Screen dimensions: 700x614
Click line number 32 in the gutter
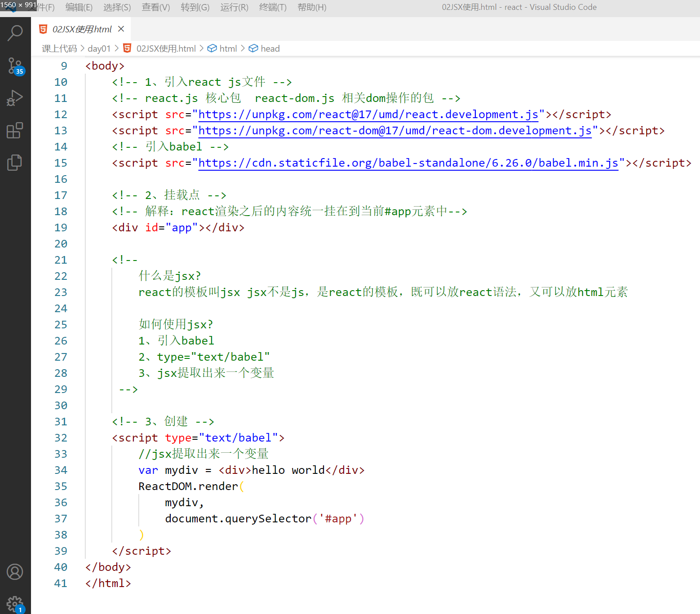tap(61, 438)
